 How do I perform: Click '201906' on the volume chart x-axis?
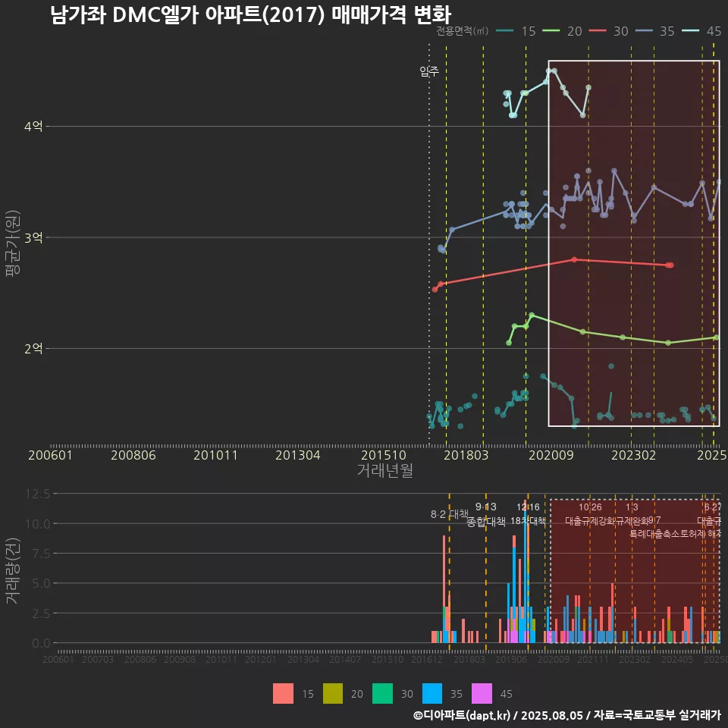click(511, 659)
